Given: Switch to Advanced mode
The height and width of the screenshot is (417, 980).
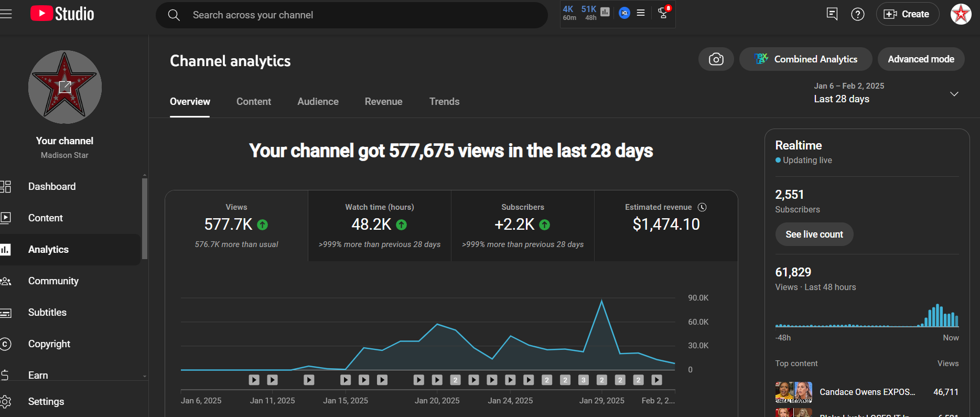Looking at the screenshot, I should tap(921, 59).
